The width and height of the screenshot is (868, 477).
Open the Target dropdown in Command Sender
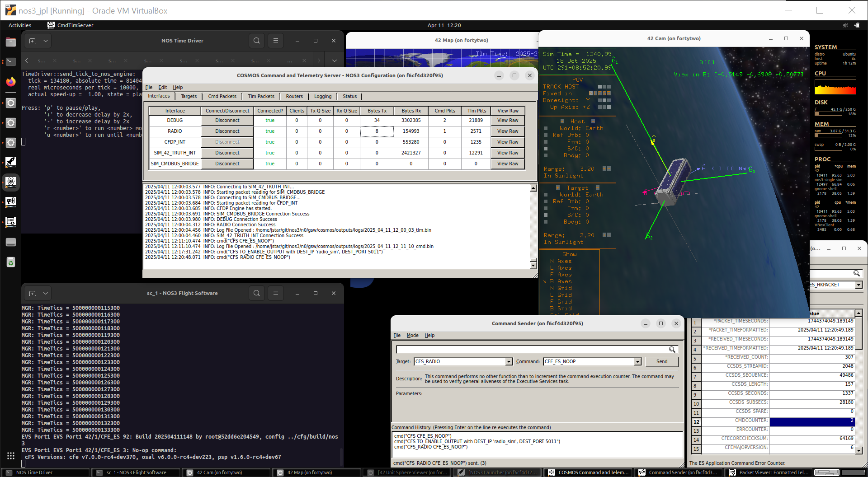[509, 362]
